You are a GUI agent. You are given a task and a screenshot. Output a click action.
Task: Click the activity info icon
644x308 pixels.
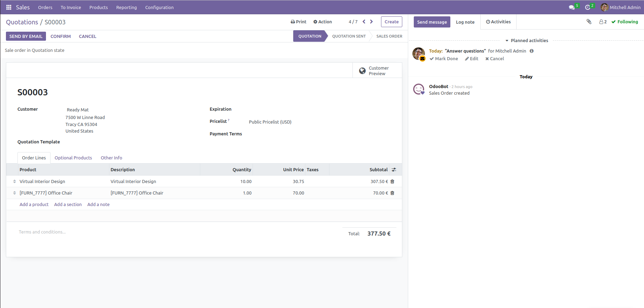click(x=532, y=51)
